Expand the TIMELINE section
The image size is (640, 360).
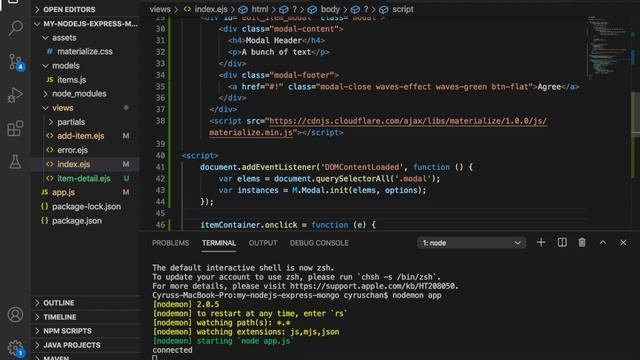point(86,317)
